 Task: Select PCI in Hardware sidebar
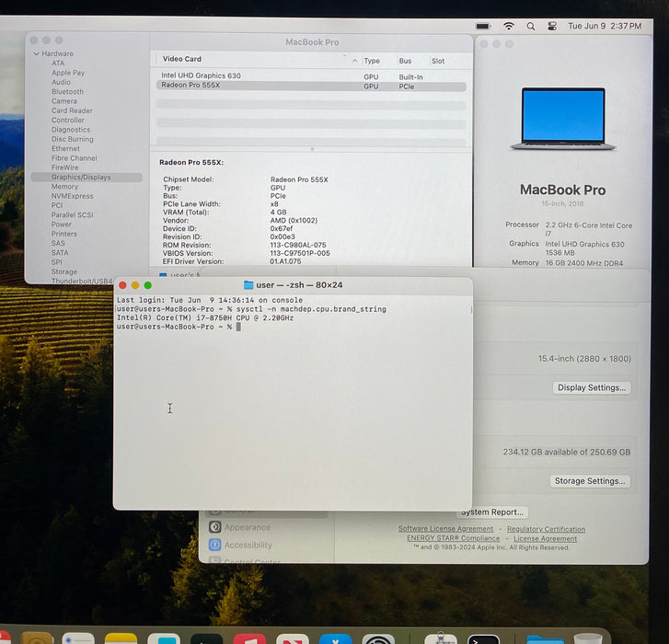point(57,205)
